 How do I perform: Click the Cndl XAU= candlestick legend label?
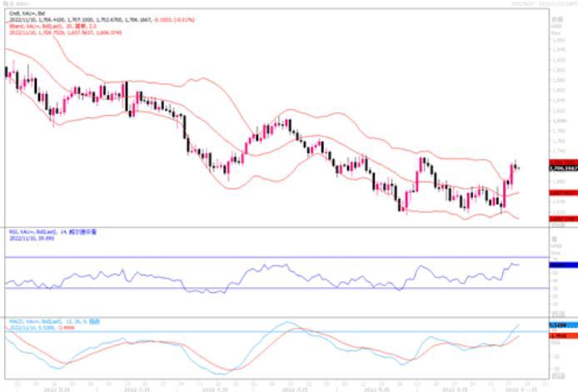25,15
